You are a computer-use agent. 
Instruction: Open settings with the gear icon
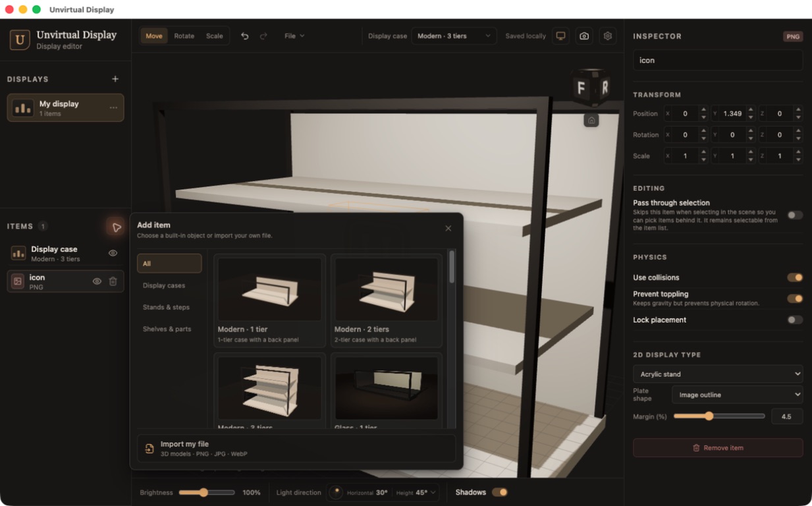608,36
